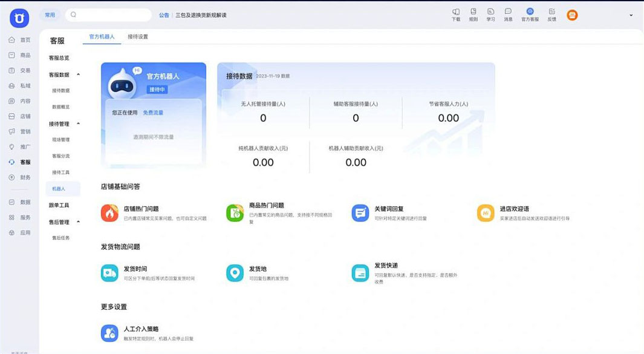Open the account dropdown arrow at top right
The image size is (644, 354).
point(631,16)
